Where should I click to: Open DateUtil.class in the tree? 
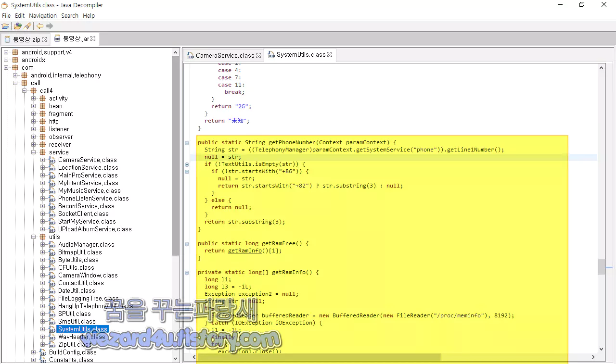[77, 290]
